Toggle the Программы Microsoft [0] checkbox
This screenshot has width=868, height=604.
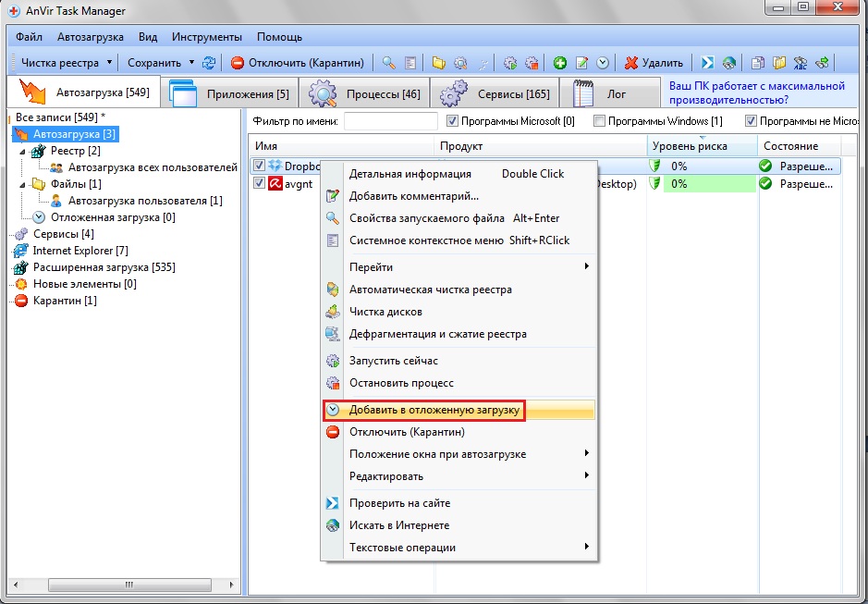pyautogui.click(x=452, y=120)
